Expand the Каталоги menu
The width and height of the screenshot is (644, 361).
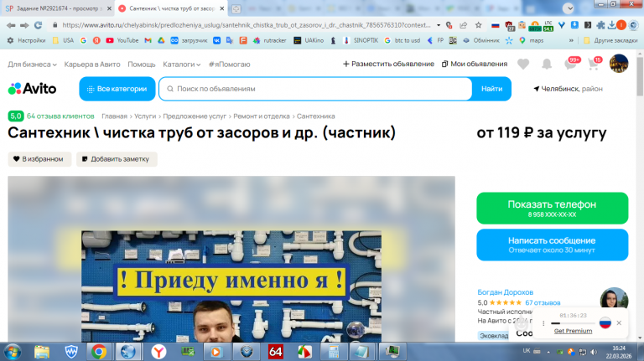click(x=181, y=64)
